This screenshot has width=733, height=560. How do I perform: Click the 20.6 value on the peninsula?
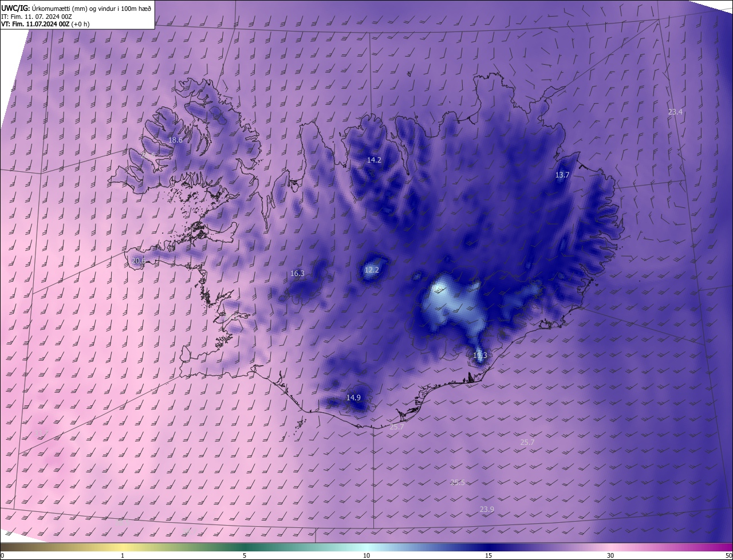[138, 261]
